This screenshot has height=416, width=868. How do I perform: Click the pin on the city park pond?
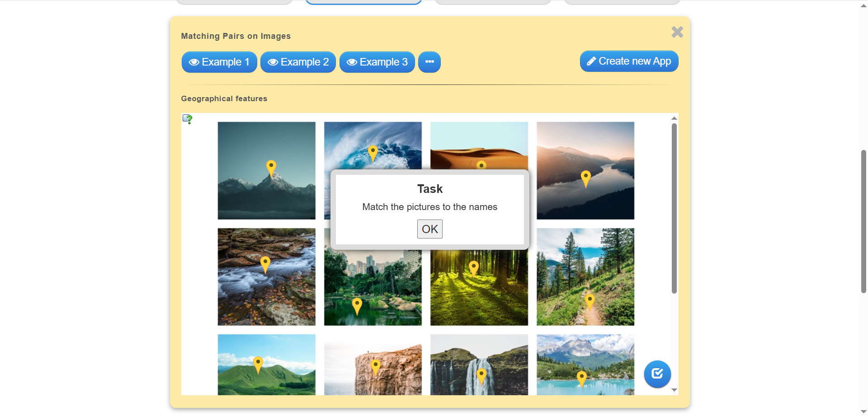click(x=357, y=305)
